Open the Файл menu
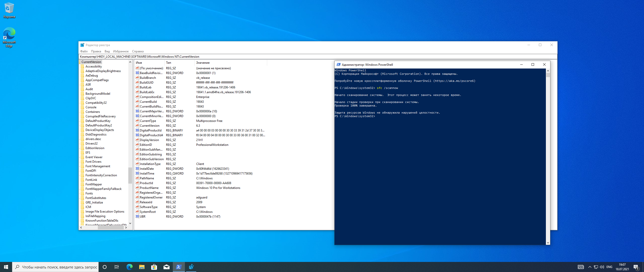 tap(84, 51)
